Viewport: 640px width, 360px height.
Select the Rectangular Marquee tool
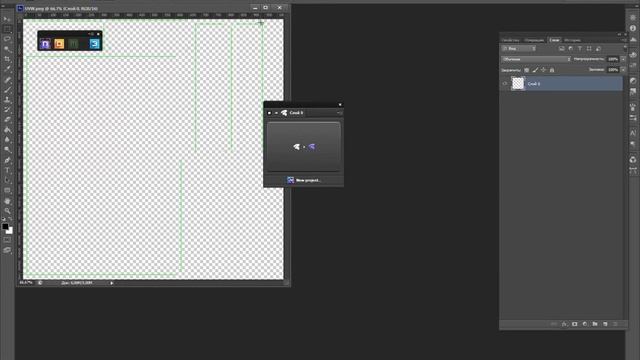tap(7, 29)
